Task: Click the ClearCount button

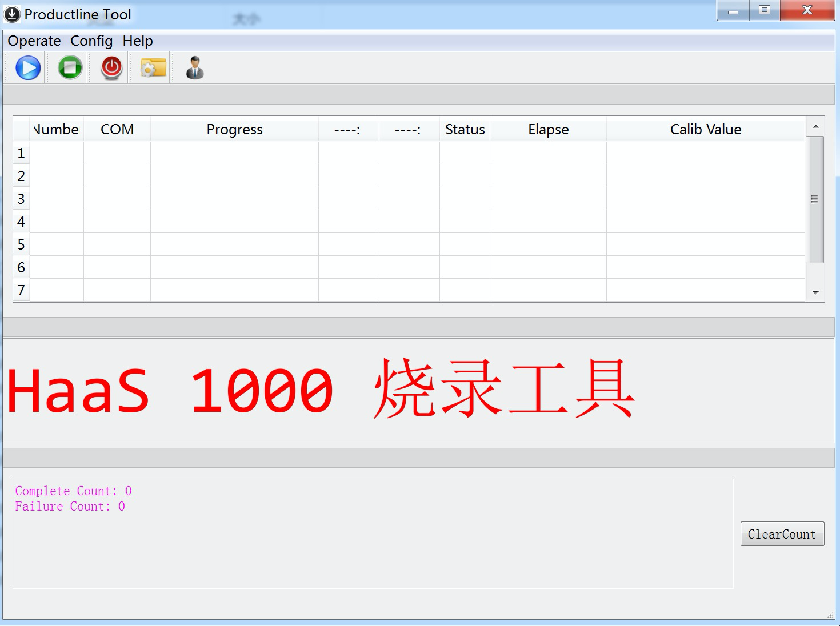Action: (782, 534)
